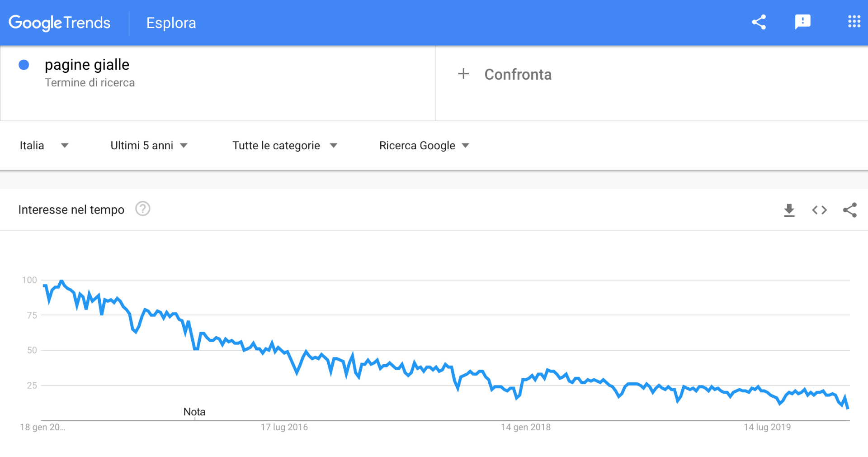Expand the Italia region dropdown
This screenshot has height=457, width=868.
coord(44,145)
